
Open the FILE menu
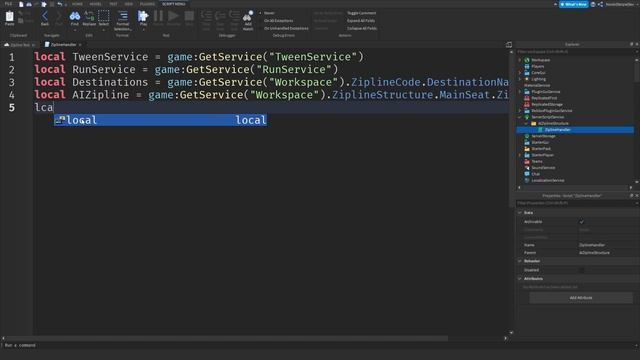coord(8,4)
